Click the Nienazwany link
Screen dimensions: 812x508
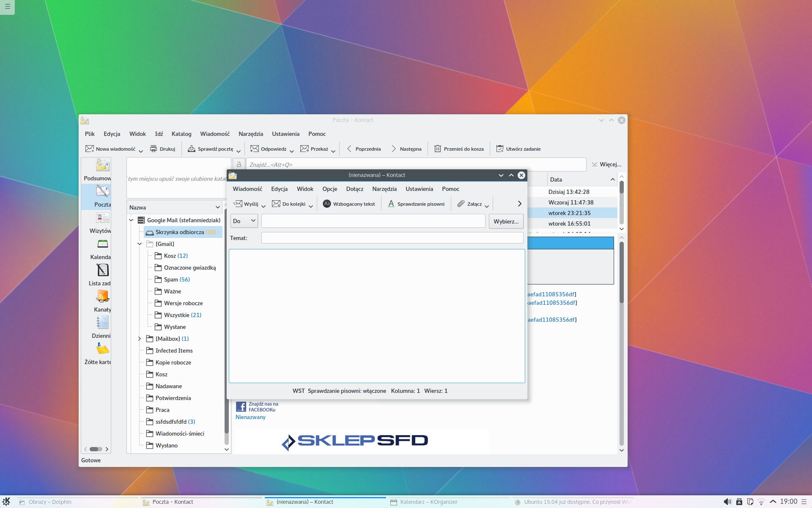250,417
